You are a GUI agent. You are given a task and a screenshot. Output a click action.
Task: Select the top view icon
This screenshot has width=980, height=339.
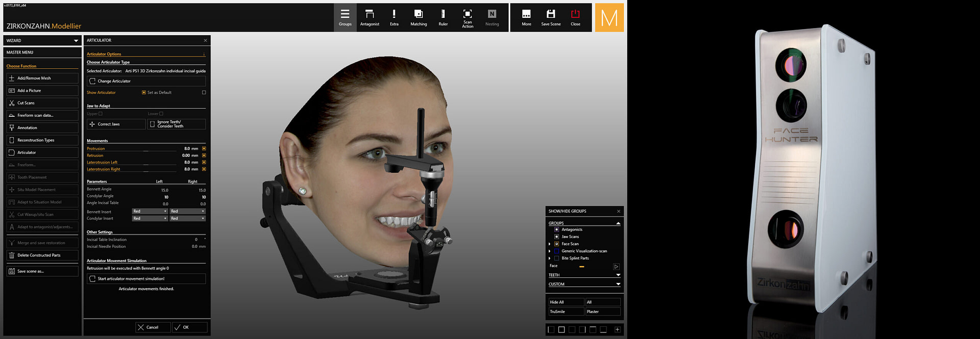click(593, 330)
